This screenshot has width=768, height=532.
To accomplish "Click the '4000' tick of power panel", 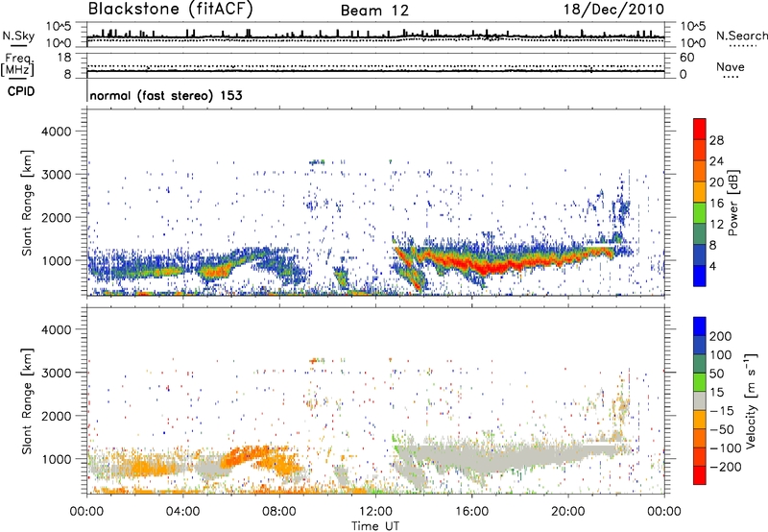I will [x=57, y=132].
